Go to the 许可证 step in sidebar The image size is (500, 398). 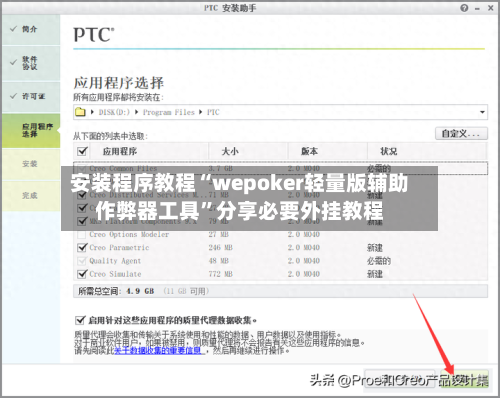(x=31, y=96)
